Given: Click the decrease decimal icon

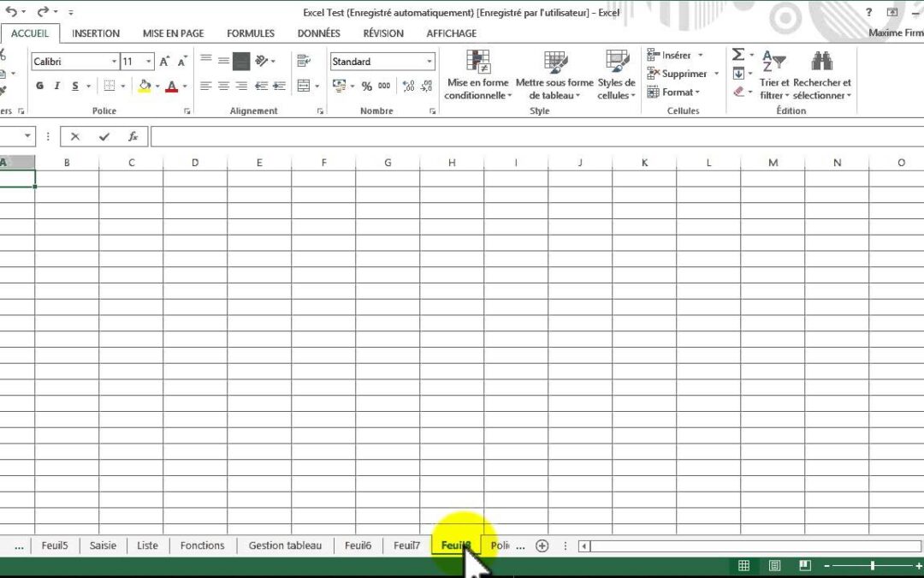Looking at the screenshot, I should tap(427, 86).
